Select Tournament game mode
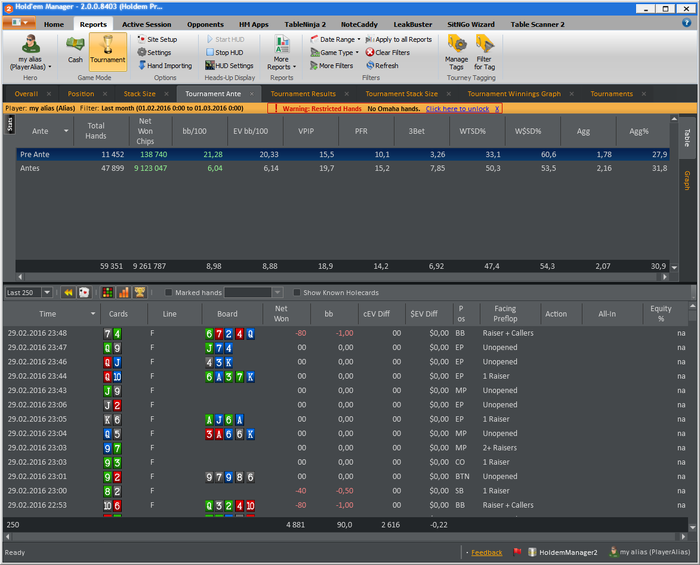Viewport: 700px width, 565px height. [x=108, y=51]
